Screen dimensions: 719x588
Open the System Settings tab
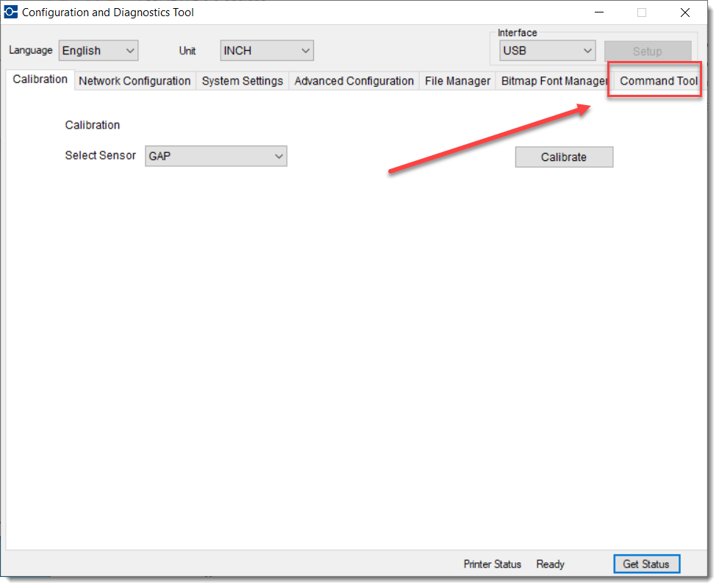242,81
